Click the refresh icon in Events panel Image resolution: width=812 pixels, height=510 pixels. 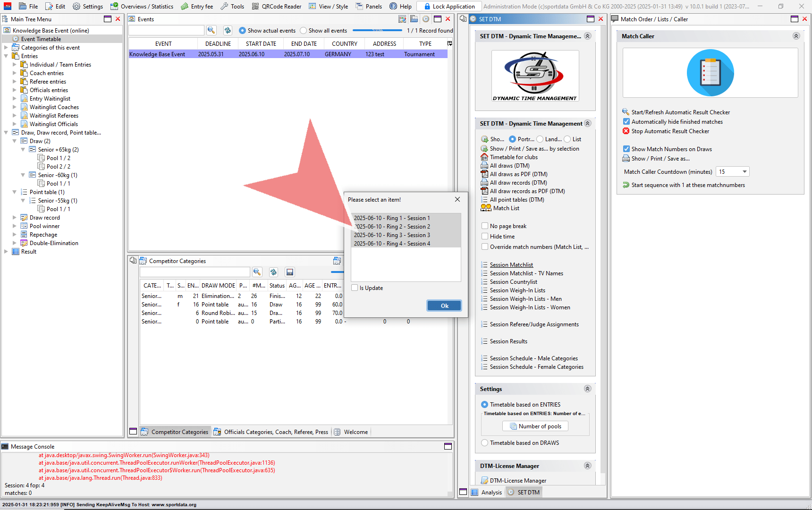pos(228,30)
